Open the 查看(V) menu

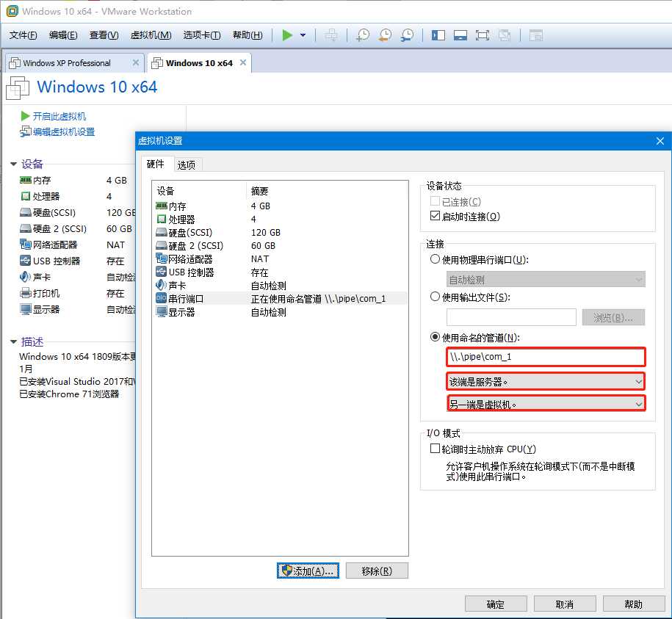point(104,35)
